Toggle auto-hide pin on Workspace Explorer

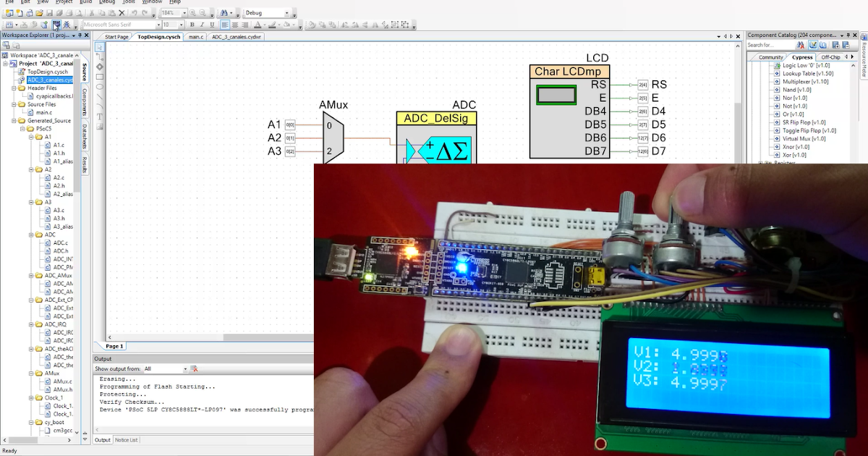[80, 35]
